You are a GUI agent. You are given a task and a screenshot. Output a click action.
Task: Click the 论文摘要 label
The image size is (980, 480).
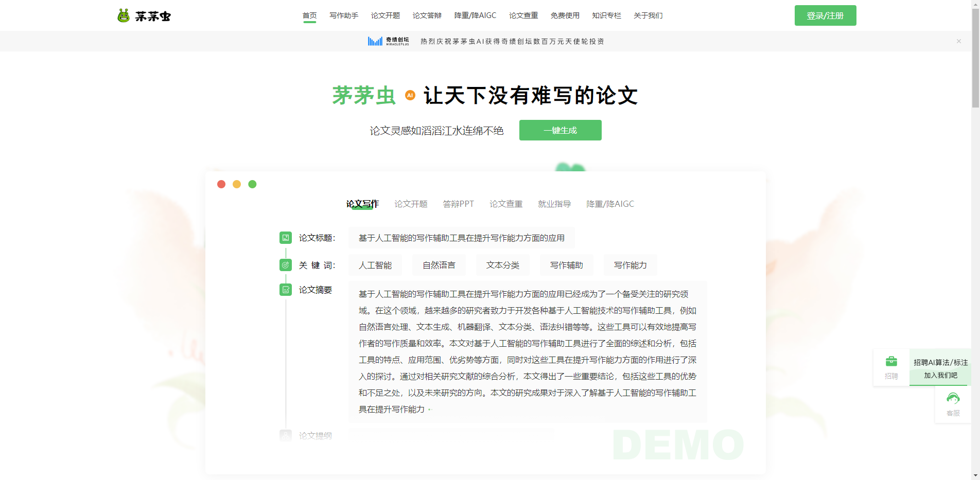tap(316, 290)
